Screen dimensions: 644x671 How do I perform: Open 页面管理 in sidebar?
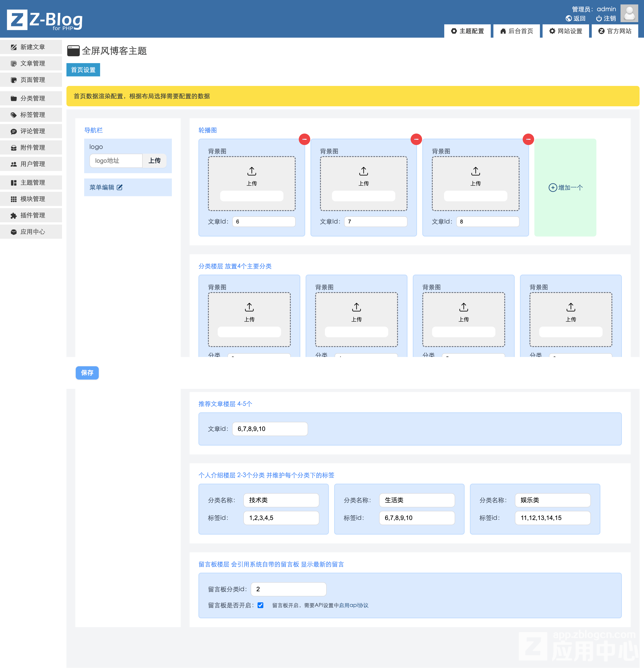coord(31,80)
